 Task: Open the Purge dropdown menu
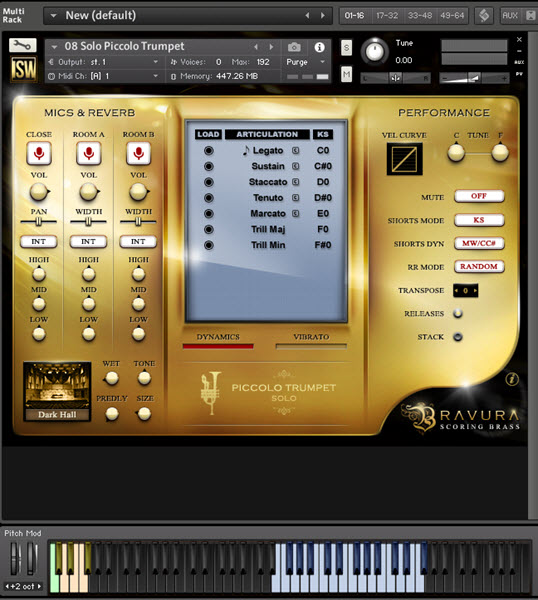[306, 62]
